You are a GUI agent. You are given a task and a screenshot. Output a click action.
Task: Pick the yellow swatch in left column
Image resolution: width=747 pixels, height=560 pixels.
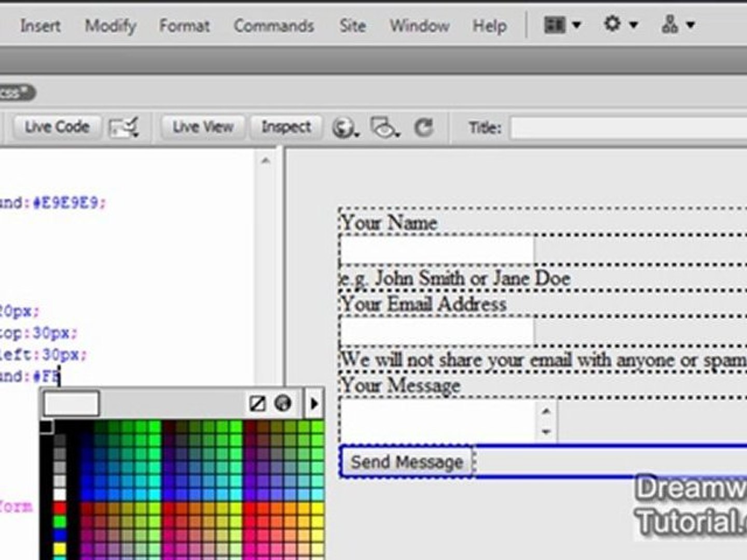tap(60, 549)
